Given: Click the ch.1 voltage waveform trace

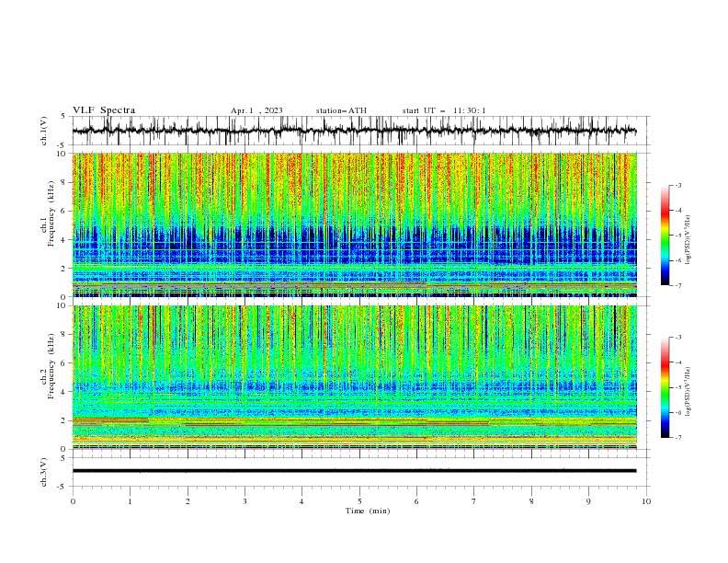Looking at the screenshot, I should 354,131.
